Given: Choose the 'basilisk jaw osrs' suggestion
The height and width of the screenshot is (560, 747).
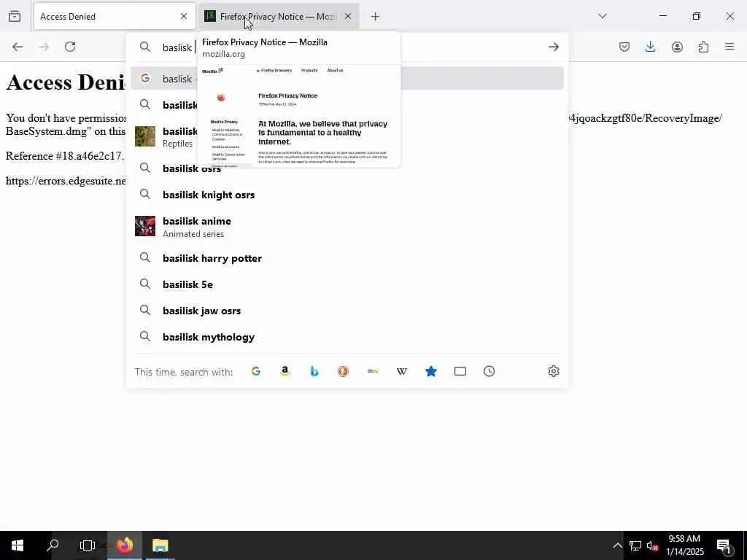Looking at the screenshot, I should (x=347, y=311).
